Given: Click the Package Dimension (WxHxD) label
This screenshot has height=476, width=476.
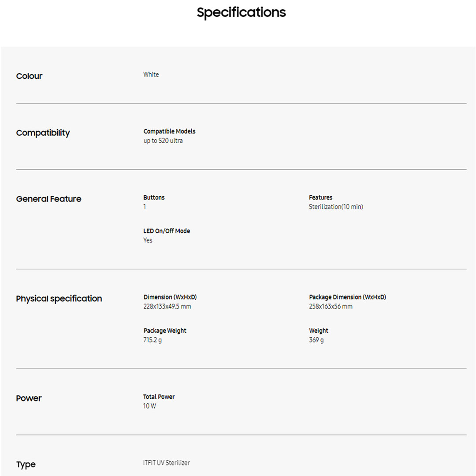Looking at the screenshot, I should 347,297.
